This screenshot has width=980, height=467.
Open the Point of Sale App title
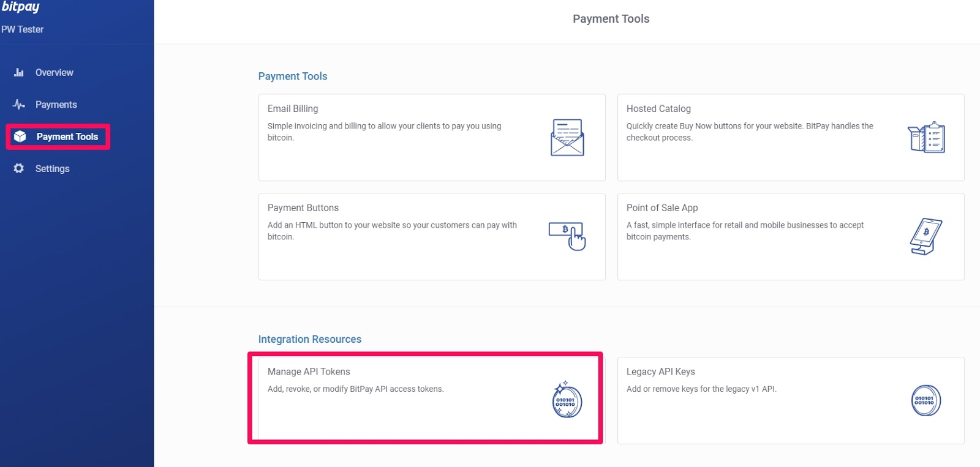coord(662,207)
